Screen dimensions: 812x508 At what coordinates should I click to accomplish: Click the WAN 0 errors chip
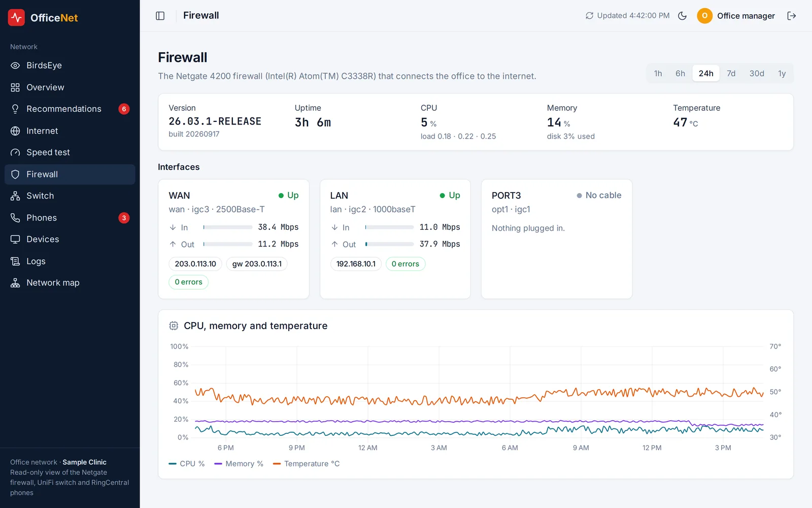pyautogui.click(x=188, y=282)
